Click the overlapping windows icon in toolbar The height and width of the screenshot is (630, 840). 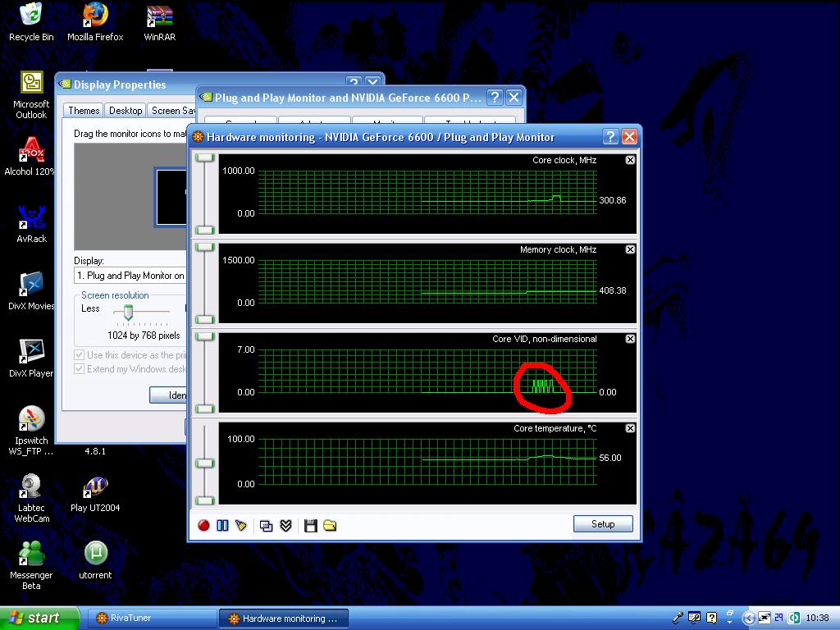click(267, 525)
